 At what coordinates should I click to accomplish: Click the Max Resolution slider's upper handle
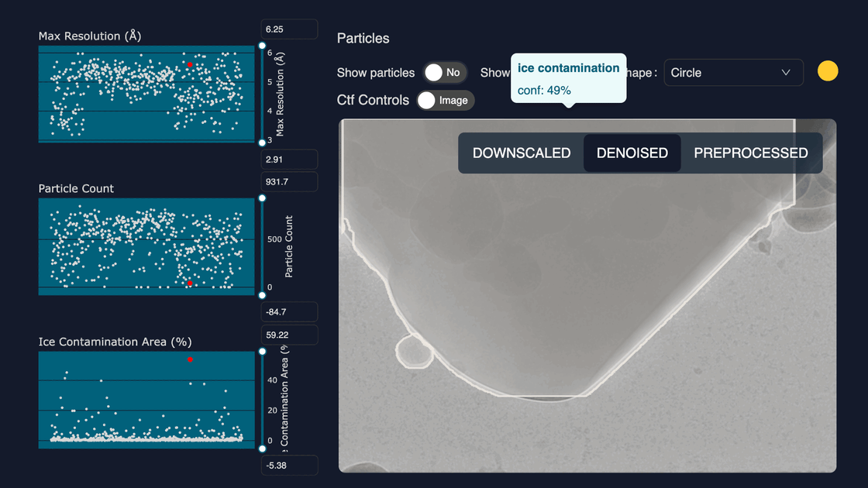262,46
